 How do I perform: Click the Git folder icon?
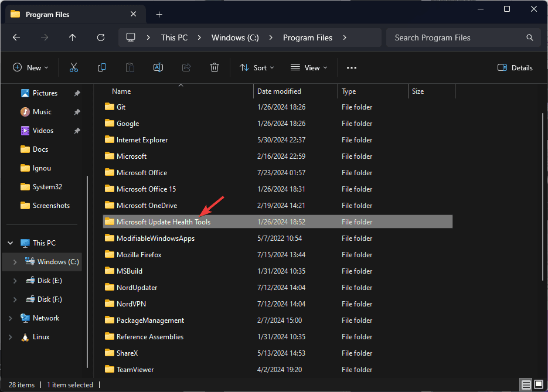(110, 107)
